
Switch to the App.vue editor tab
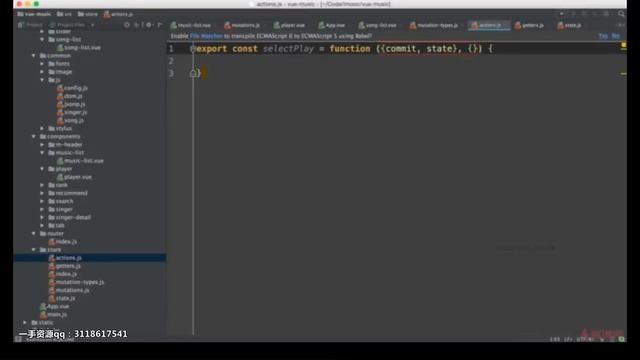point(332,25)
